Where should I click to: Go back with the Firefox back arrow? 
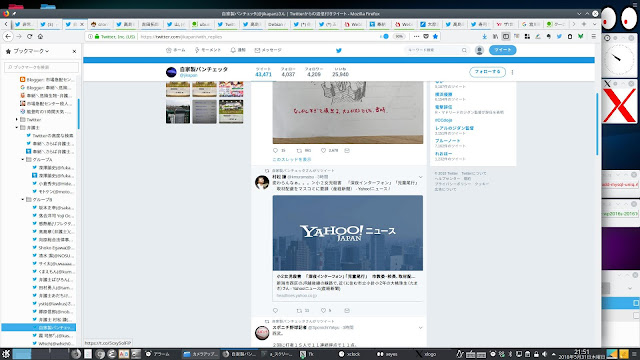click(8, 36)
